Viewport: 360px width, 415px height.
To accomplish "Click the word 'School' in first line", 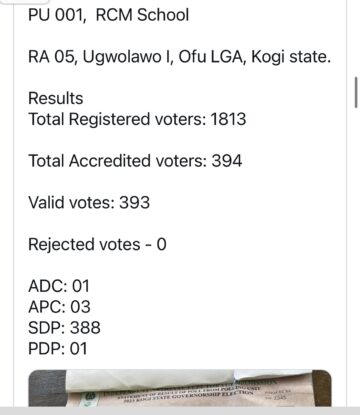I will (x=163, y=15).
